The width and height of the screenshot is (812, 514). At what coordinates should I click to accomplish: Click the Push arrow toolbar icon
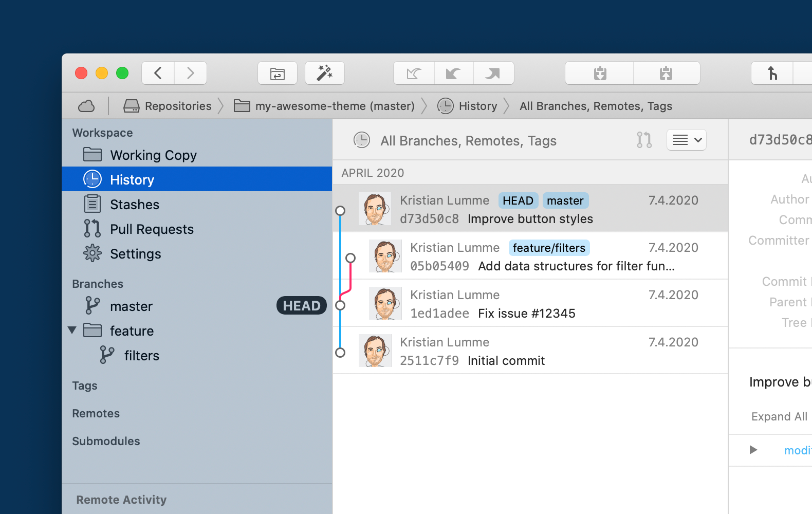(493, 74)
